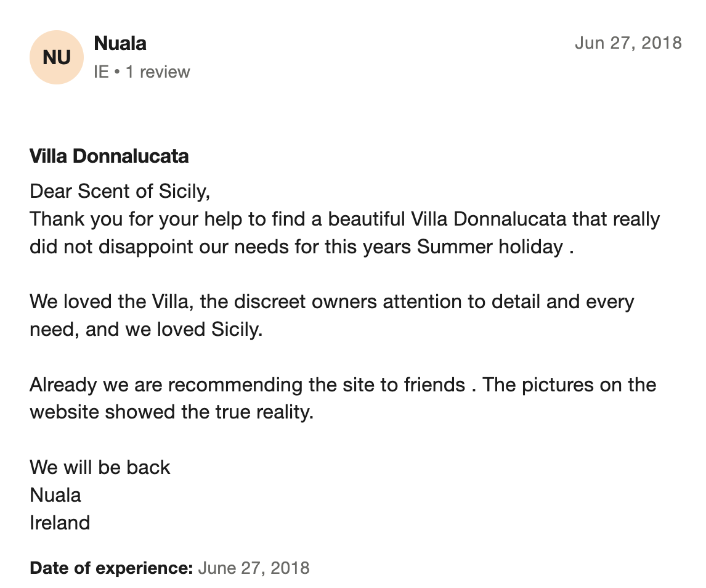Click the line starting "did not disappoint our needs"
706x588 pixels.
[x=302, y=247]
